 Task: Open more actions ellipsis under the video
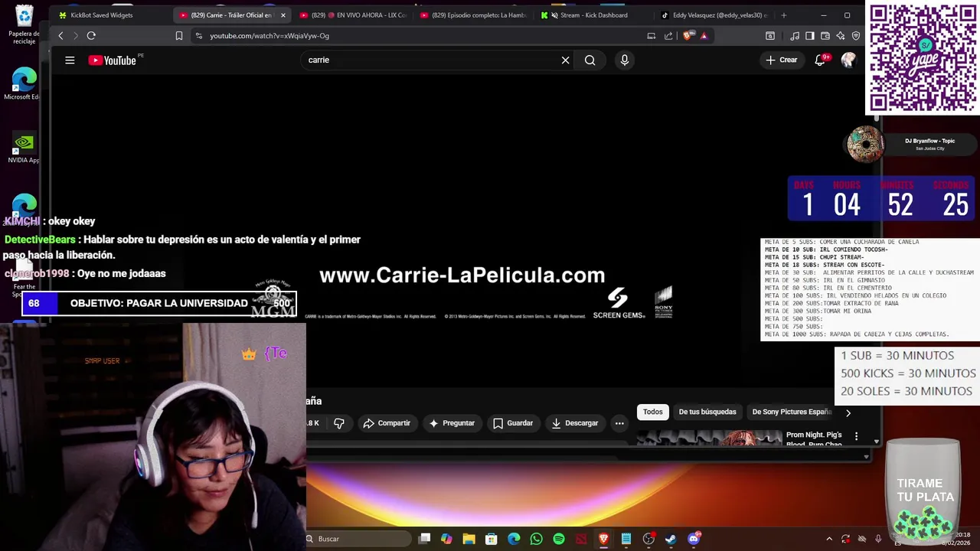point(619,423)
